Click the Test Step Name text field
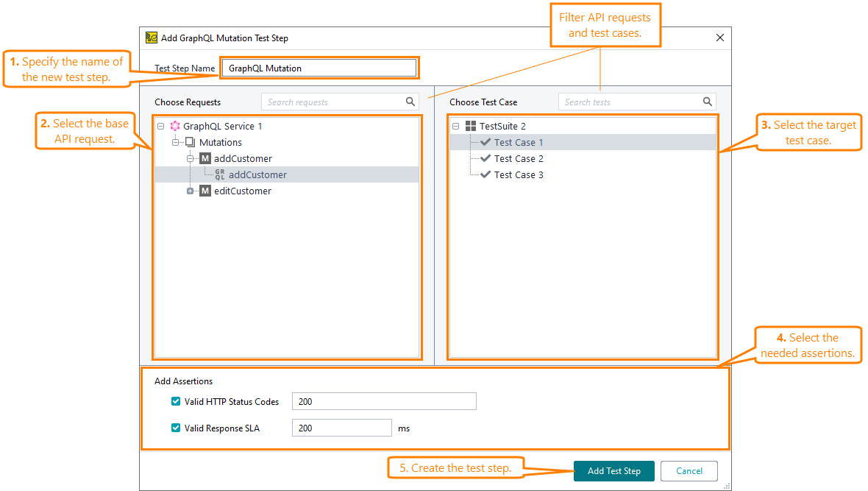Image resolution: width=868 pixels, height=491 pixels. tap(319, 68)
